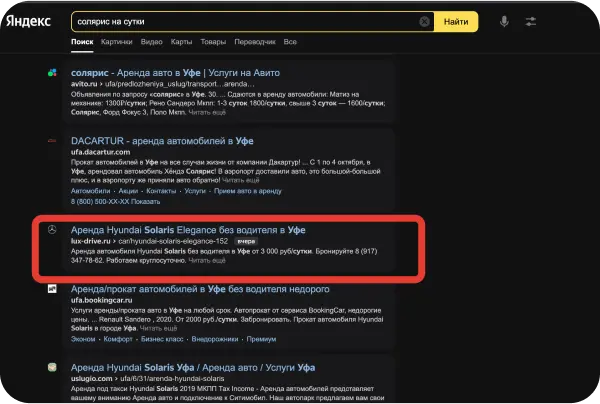Reveal DACARTUR phone via Показать
This screenshot has height=404, width=600.
point(145,201)
